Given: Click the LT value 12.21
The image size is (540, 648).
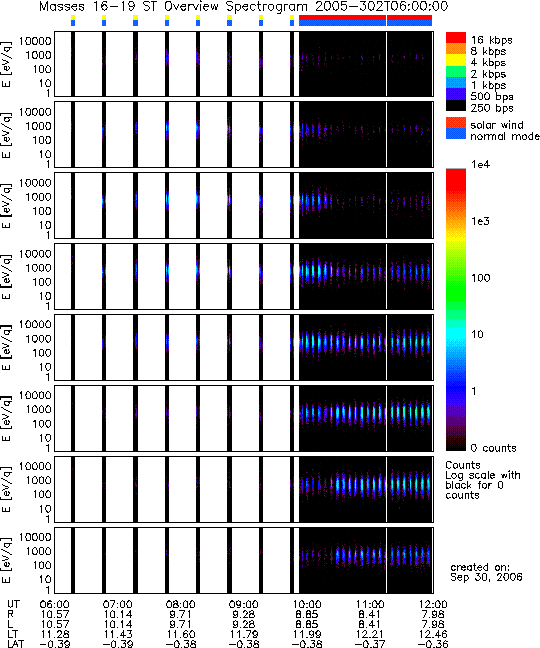Looking at the screenshot, I should 370,634.
